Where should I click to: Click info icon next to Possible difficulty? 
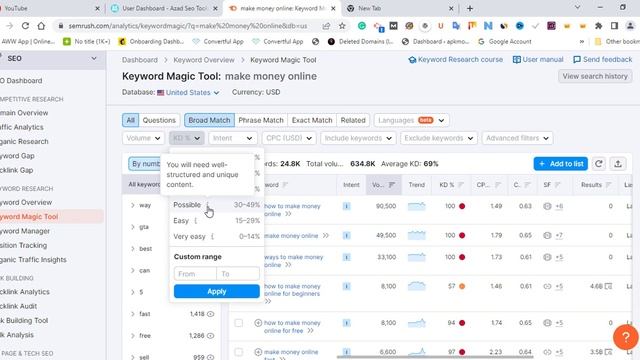[207, 204]
